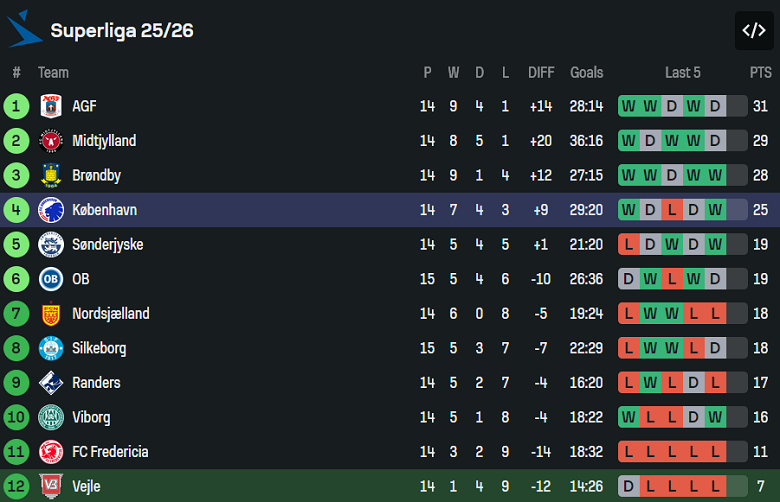Screen dimensions: 780x502
Task: Click the København club crest
Action: pos(51,210)
